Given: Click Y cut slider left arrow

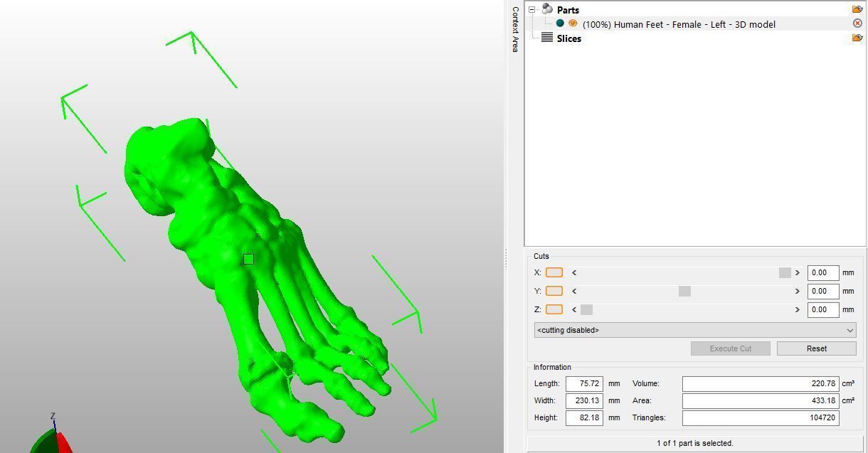Looking at the screenshot, I should 574,291.
